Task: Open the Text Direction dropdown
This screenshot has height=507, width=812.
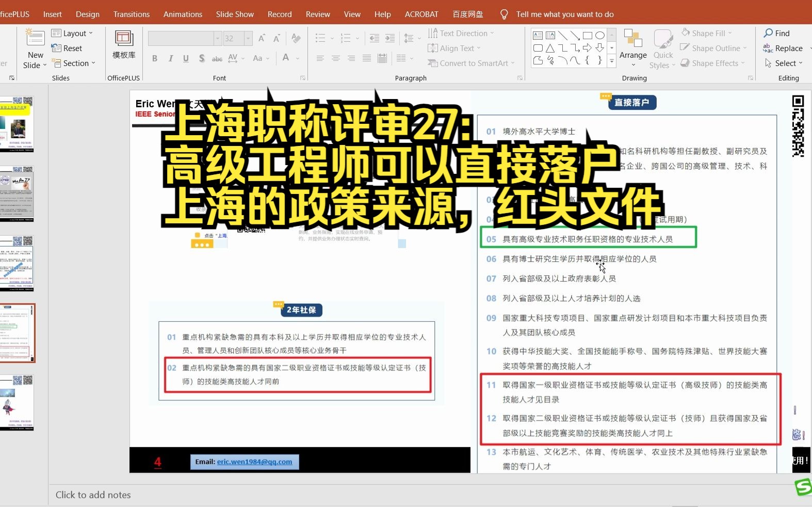Action: pos(461,34)
